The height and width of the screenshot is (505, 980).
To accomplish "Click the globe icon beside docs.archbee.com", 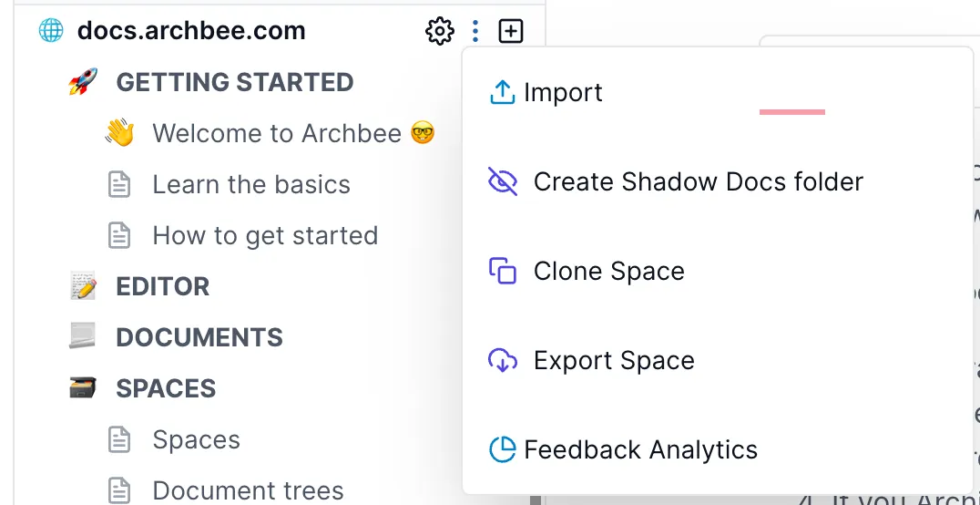I will [x=51, y=31].
